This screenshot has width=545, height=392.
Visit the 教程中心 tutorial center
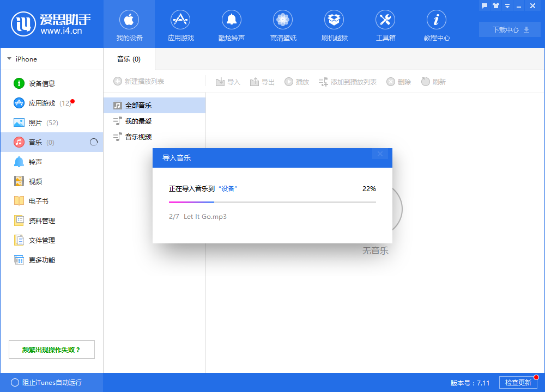[x=437, y=24]
